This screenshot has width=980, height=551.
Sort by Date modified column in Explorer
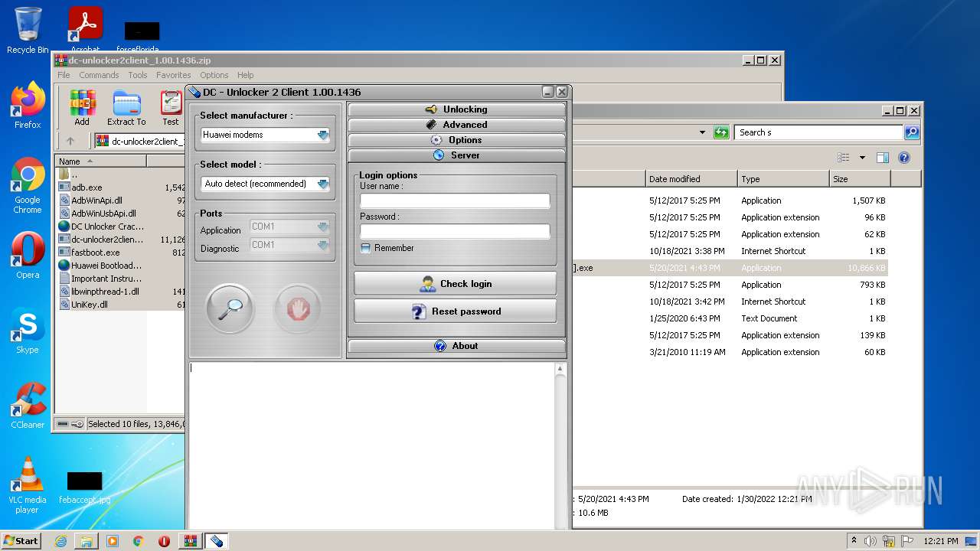[x=691, y=179]
